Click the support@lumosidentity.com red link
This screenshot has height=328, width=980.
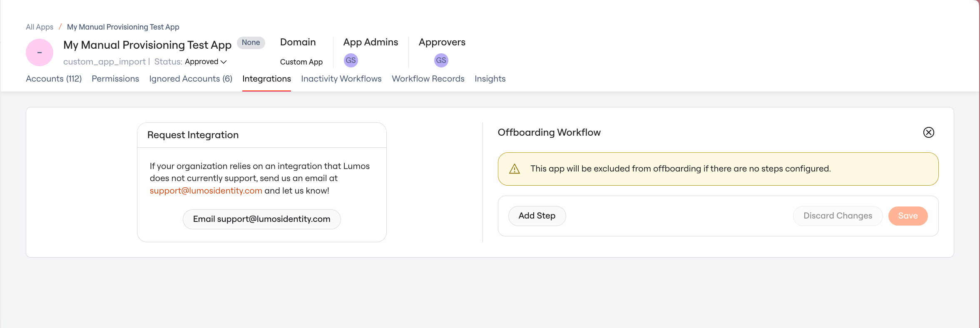coord(206,191)
